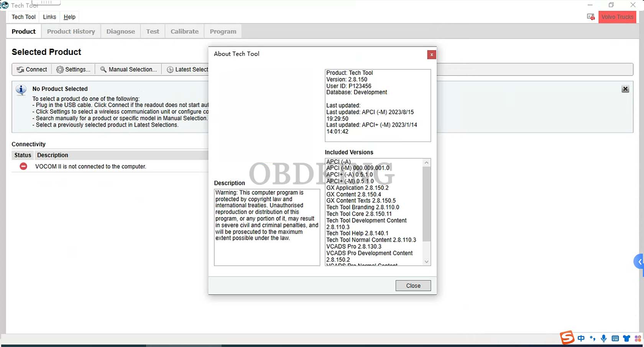Toggle Chinese input mode indicator
Viewport: 644px width, 347px height.
pos(581,338)
